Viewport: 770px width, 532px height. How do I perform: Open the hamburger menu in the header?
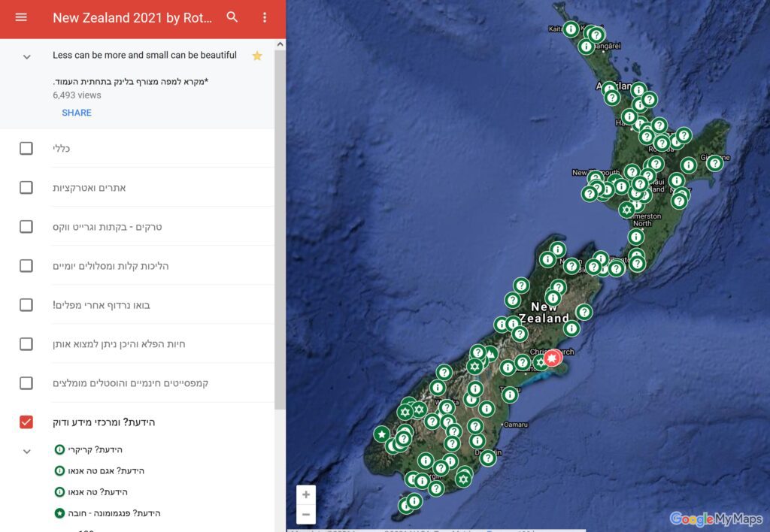tap(21, 17)
